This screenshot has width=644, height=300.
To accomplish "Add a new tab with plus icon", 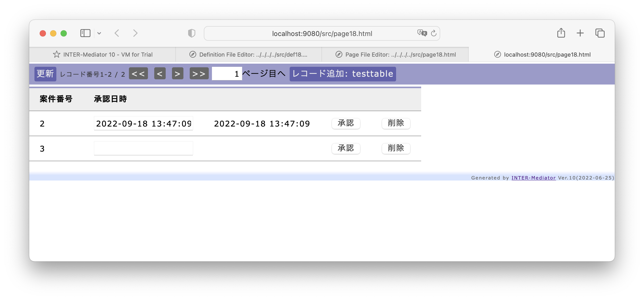I will (580, 33).
